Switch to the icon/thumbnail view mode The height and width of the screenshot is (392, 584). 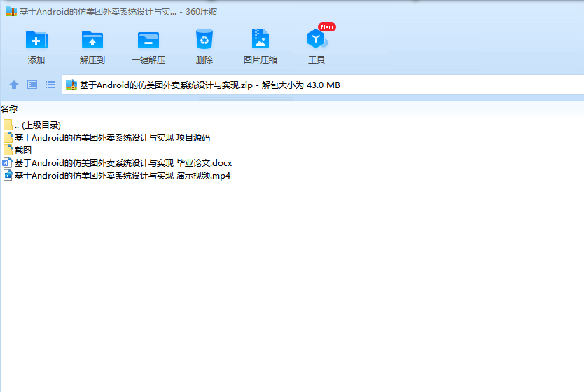(32, 85)
